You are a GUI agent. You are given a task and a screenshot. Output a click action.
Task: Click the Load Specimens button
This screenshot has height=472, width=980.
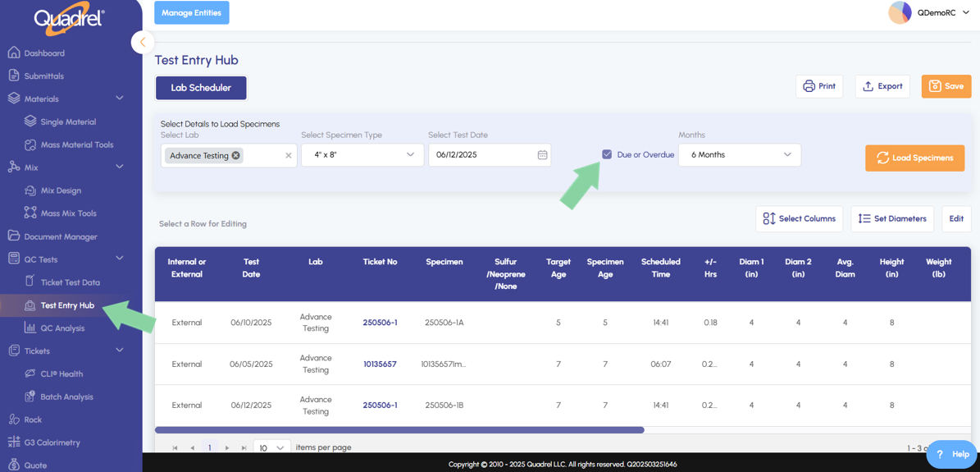(914, 158)
